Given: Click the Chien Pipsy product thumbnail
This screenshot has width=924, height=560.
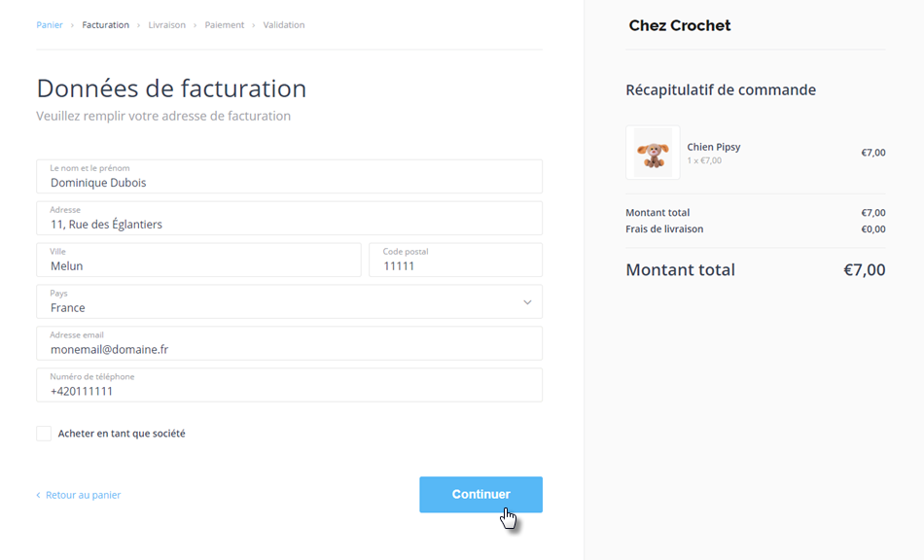Looking at the screenshot, I should tap(653, 153).
